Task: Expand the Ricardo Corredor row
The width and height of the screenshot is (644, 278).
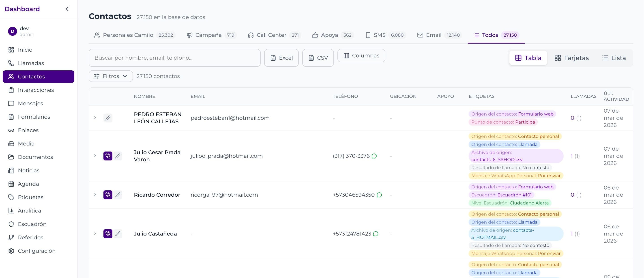Action: 95,195
